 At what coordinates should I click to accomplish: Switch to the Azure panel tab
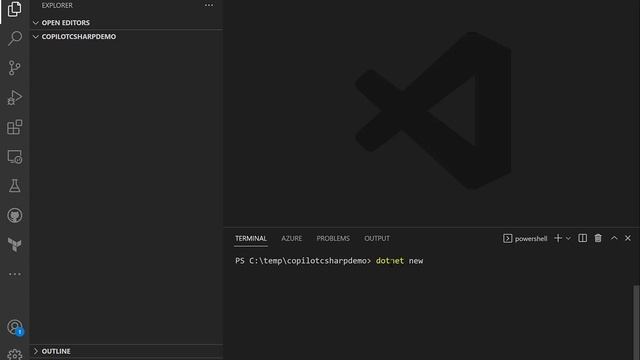pos(291,238)
